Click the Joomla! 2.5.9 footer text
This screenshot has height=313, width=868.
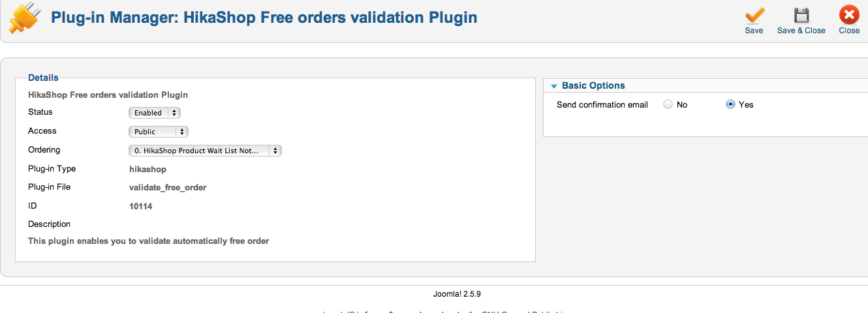[457, 294]
